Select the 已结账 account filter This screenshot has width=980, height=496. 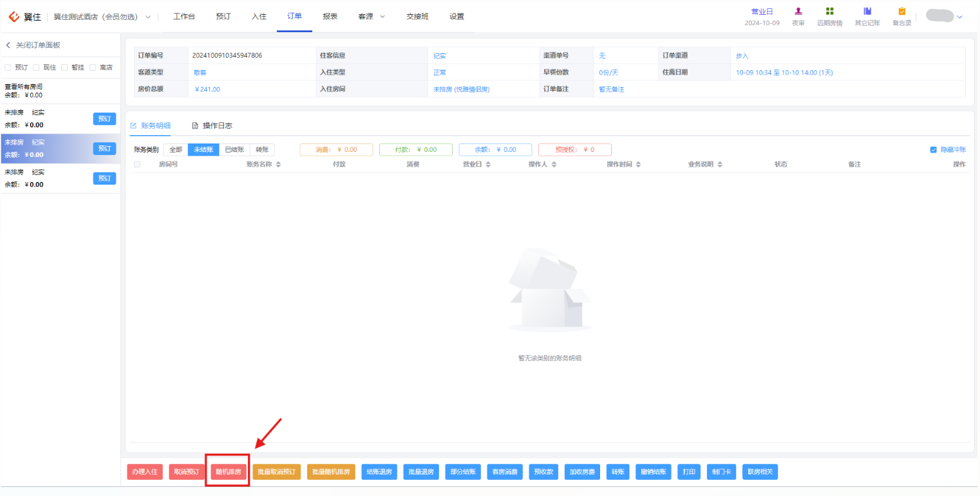tap(234, 149)
